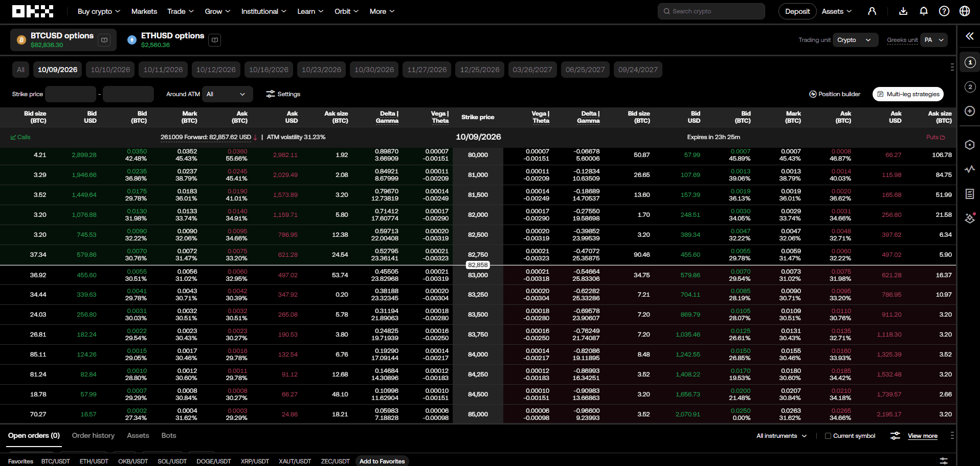Change Trading unit Crypto dropdown
980x466 pixels.
tap(855, 40)
